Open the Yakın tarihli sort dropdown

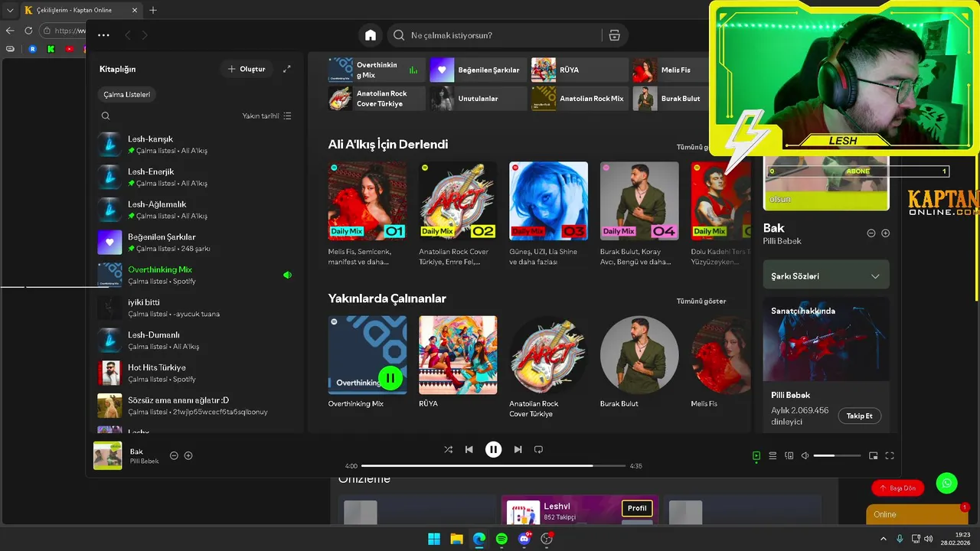pyautogui.click(x=266, y=116)
